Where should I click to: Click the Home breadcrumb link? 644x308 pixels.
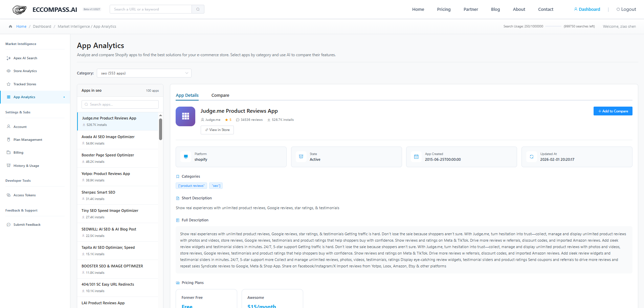click(21, 26)
